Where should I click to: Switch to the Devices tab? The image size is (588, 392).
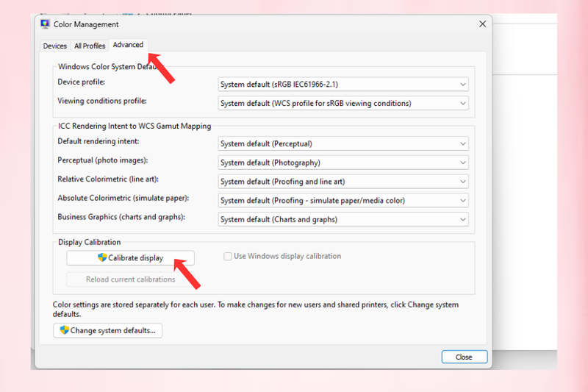tap(54, 46)
